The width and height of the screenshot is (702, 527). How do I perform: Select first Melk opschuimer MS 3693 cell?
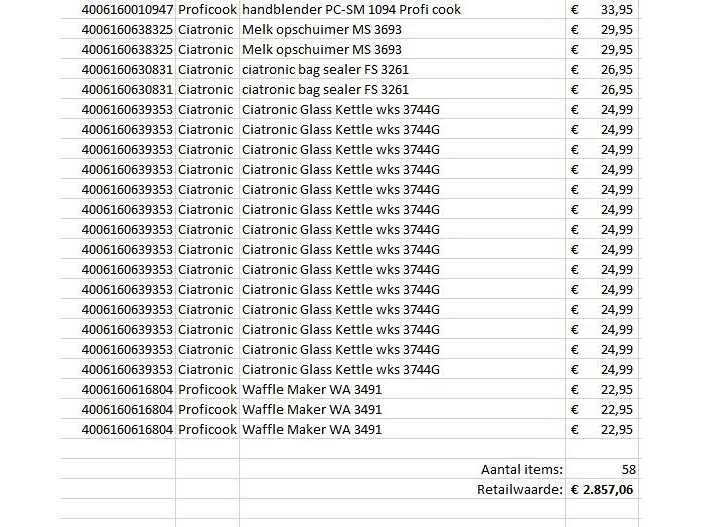(402, 29)
